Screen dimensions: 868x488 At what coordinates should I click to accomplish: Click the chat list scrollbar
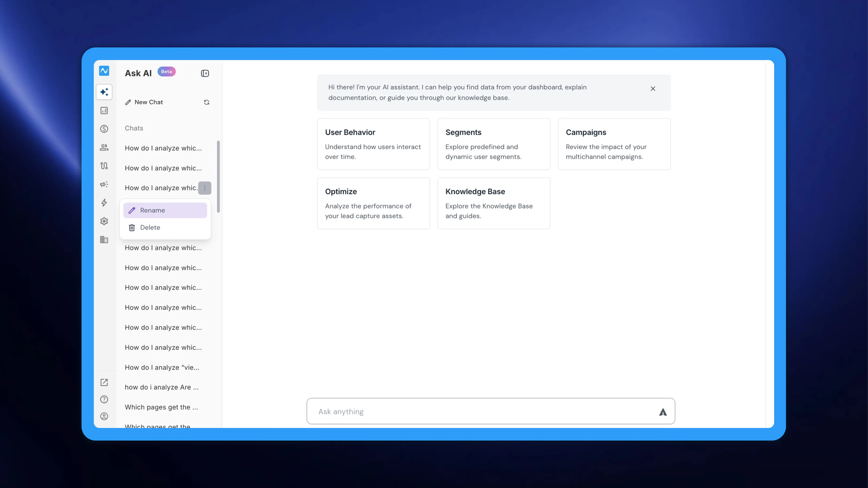[x=218, y=176]
